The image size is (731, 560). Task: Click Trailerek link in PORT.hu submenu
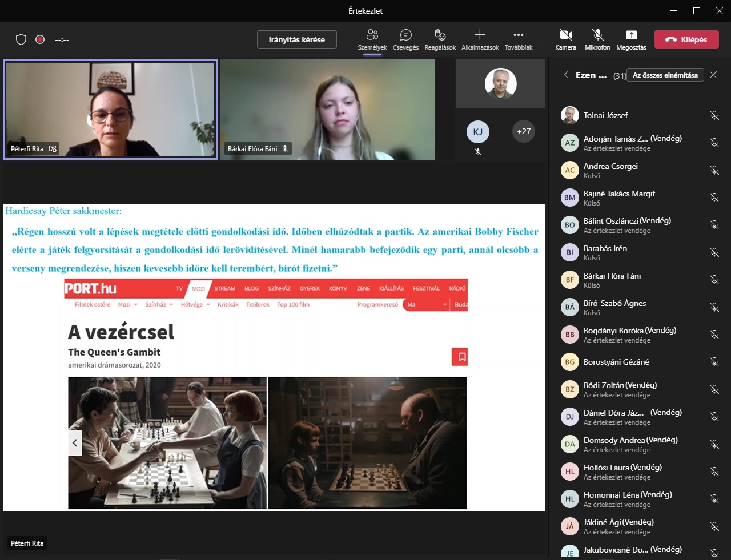258,304
